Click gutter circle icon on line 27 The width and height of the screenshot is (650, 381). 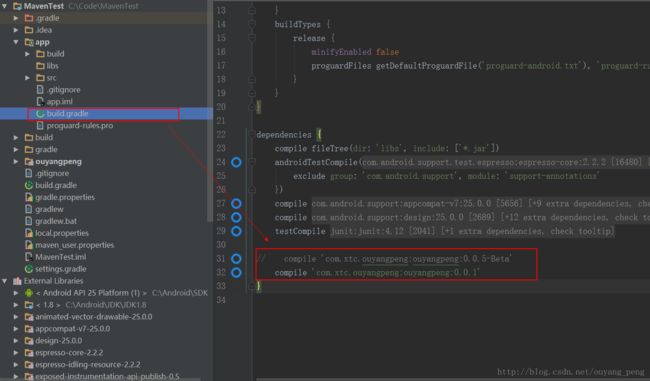236,204
